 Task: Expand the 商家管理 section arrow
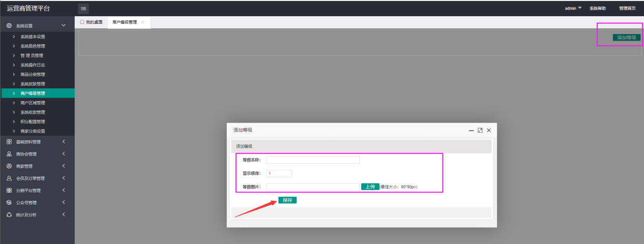pyautogui.click(x=64, y=166)
